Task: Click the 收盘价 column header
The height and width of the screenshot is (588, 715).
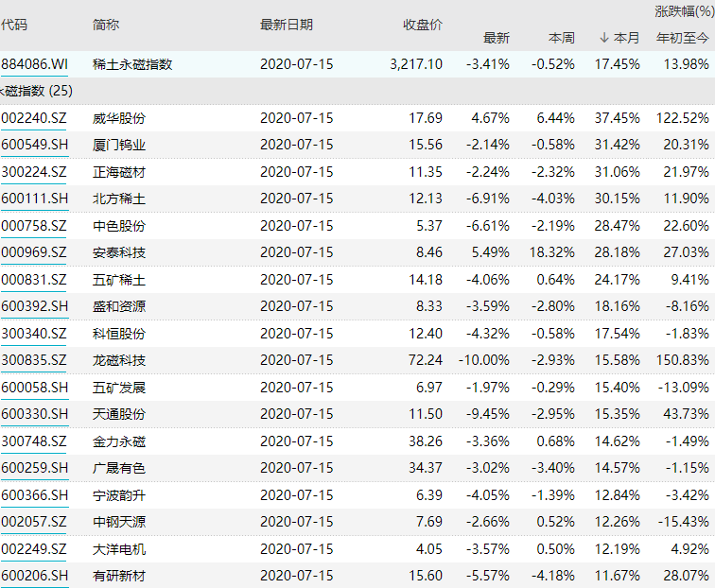Action: [x=422, y=25]
